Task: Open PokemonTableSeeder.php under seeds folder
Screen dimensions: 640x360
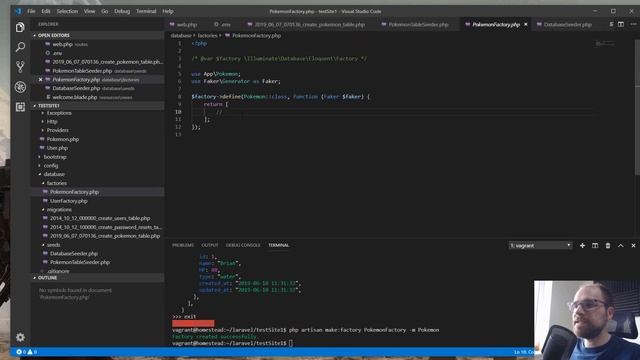Action: click(x=80, y=262)
